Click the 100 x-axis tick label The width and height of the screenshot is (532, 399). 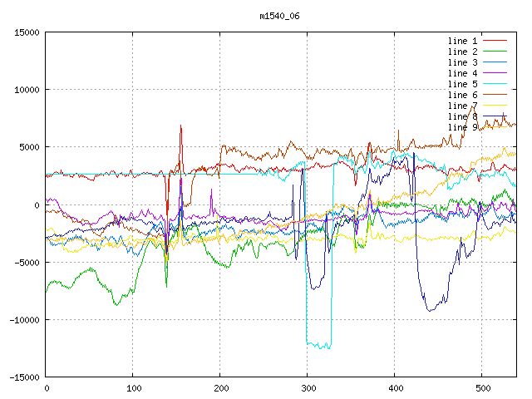(133, 388)
